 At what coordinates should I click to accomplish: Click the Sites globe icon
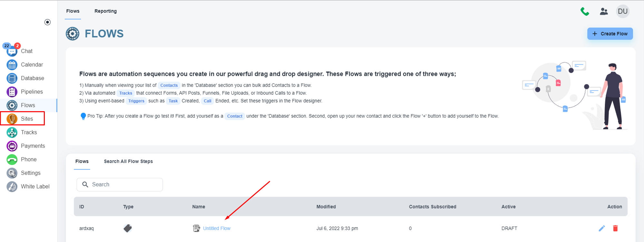click(x=12, y=119)
